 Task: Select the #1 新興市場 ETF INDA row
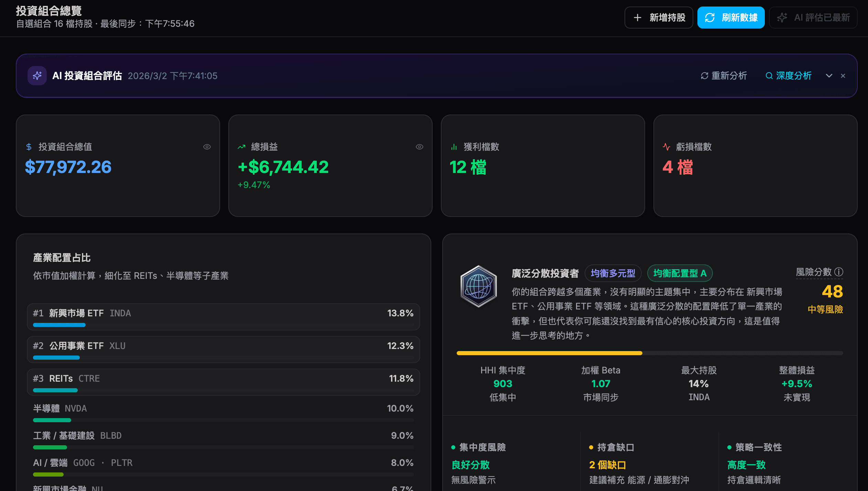(223, 316)
